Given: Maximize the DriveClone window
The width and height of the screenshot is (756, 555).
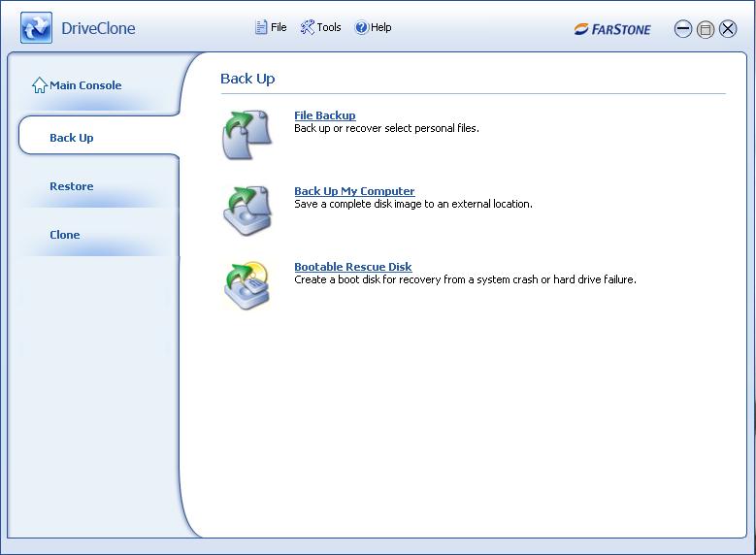Looking at the screenshot, I should [x=706, y=29].
